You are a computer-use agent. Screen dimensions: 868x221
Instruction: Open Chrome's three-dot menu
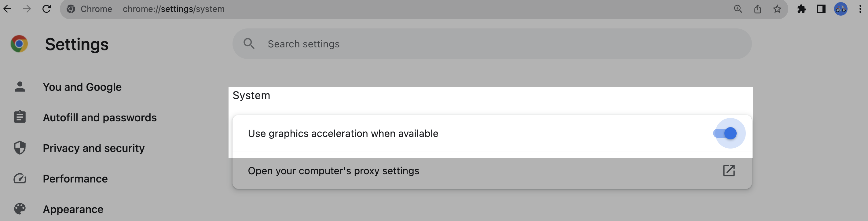pos(860,9)
